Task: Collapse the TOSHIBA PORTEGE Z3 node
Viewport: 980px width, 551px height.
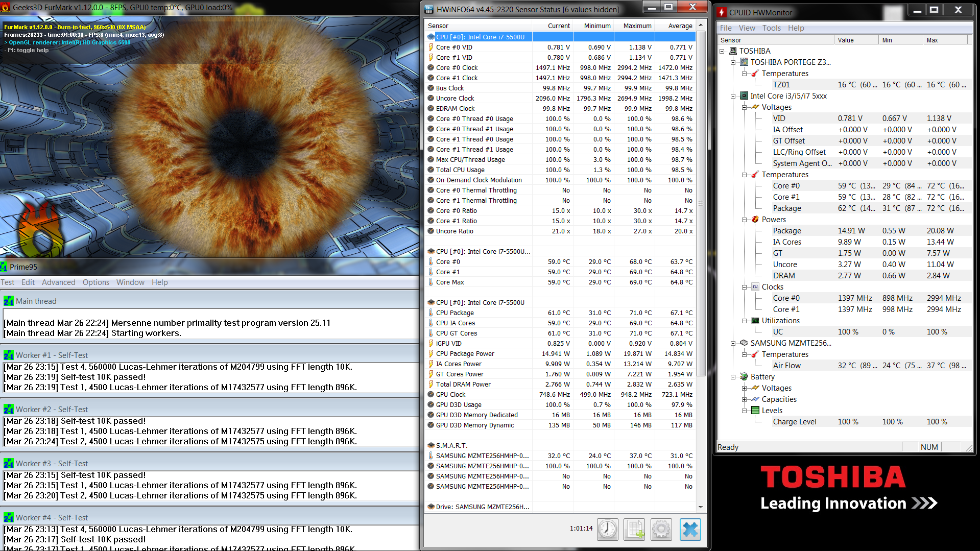Action: point(733,62)
